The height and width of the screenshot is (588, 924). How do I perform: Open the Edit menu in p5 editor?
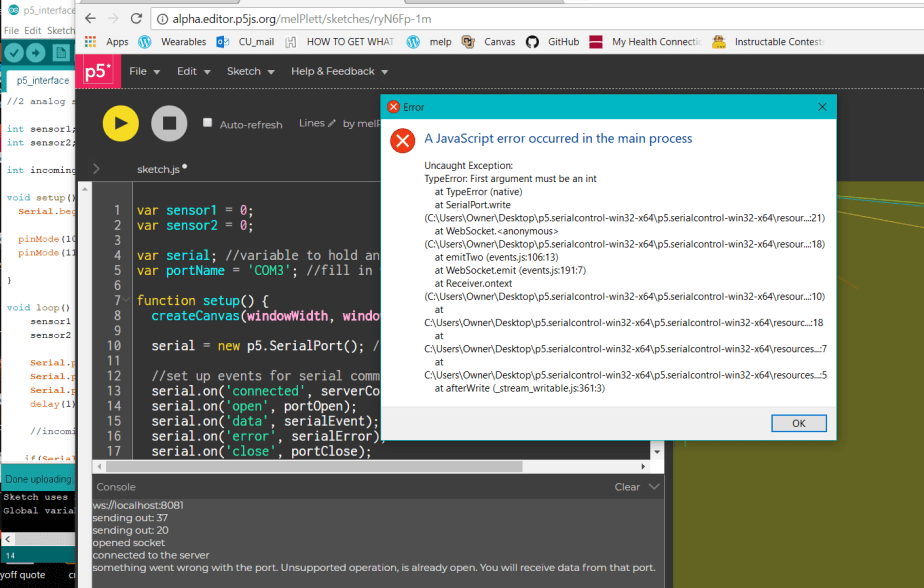click(193, 71)
